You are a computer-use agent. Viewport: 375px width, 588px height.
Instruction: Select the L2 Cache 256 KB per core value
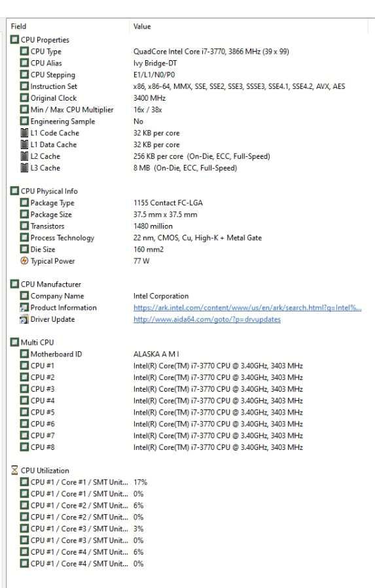202,156
